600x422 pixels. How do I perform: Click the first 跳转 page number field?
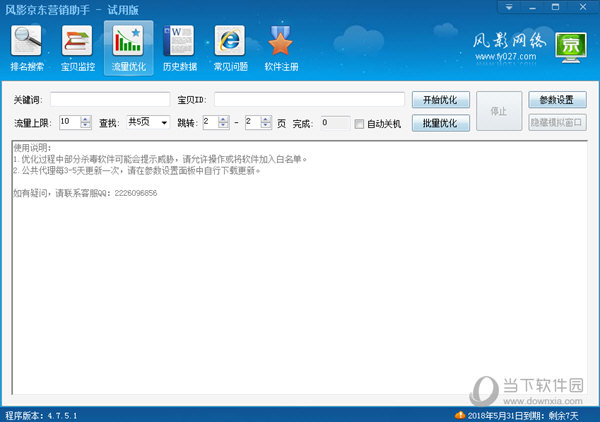coord(210,122)
